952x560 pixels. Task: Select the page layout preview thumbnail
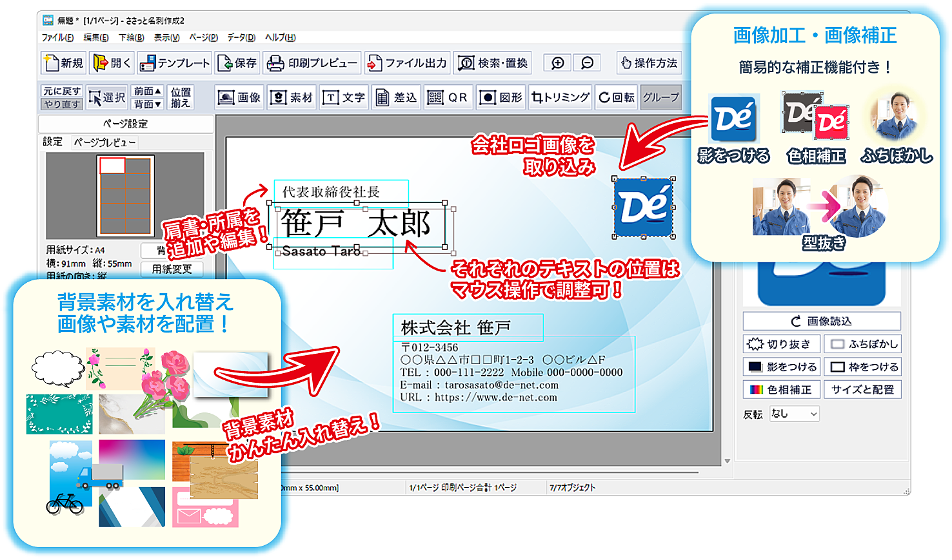pos(125,196)
